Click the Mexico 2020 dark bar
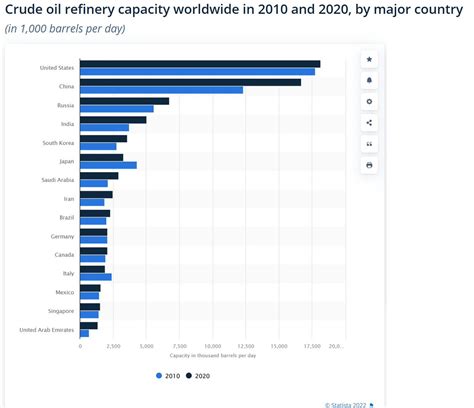 (x=90, y=288)
